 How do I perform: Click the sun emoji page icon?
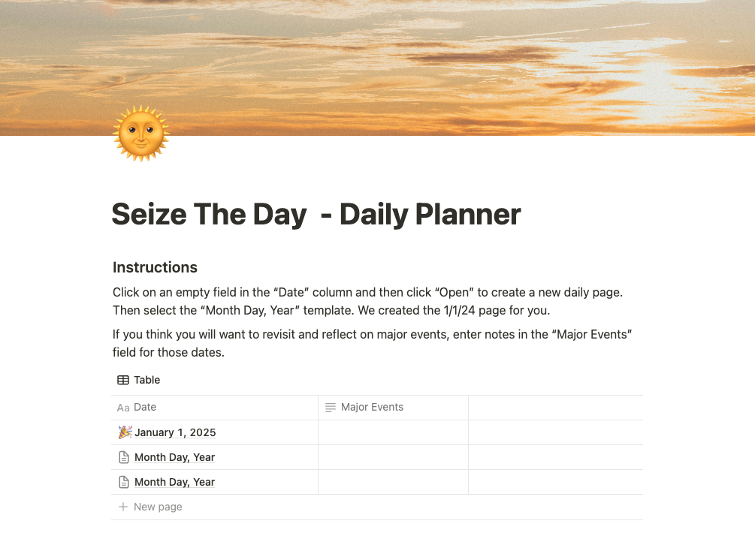[x=141, y=134]
